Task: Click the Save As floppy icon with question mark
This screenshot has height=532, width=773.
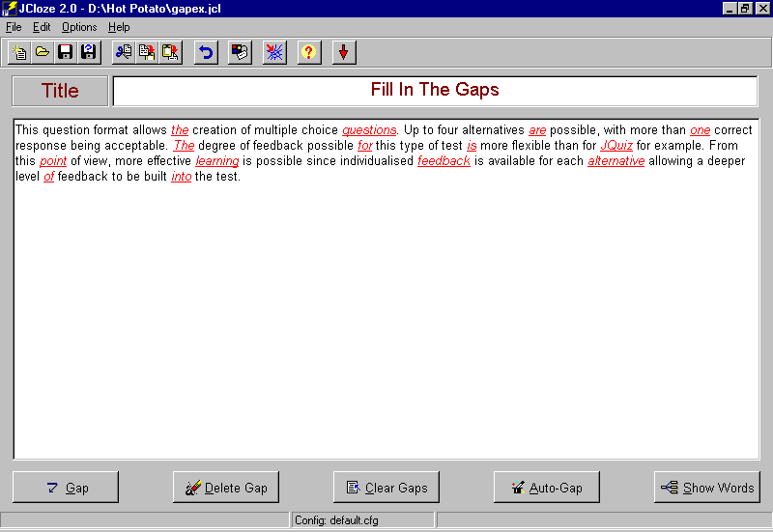Action: tap(89, 52)
